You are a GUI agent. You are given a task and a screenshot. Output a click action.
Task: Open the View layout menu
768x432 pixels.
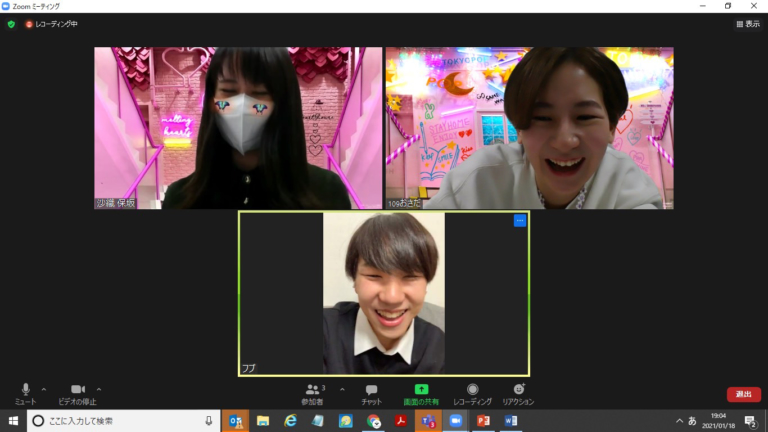(x=747, y=24)
